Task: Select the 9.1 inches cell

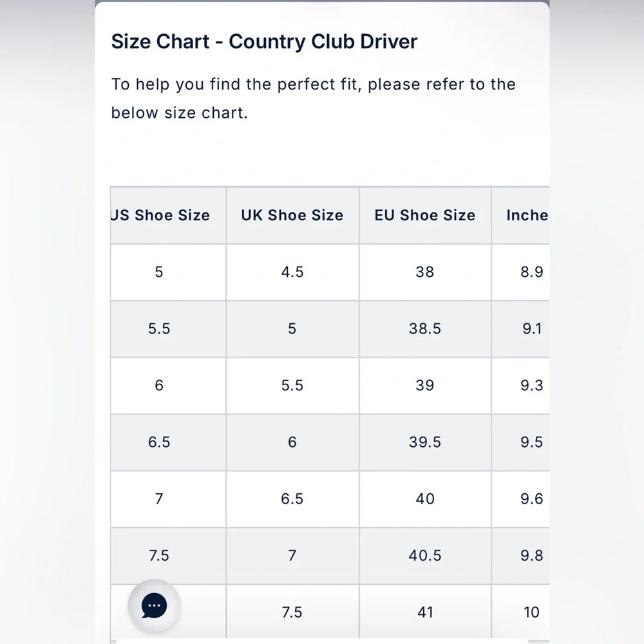Action: click(x=532, y=328)
